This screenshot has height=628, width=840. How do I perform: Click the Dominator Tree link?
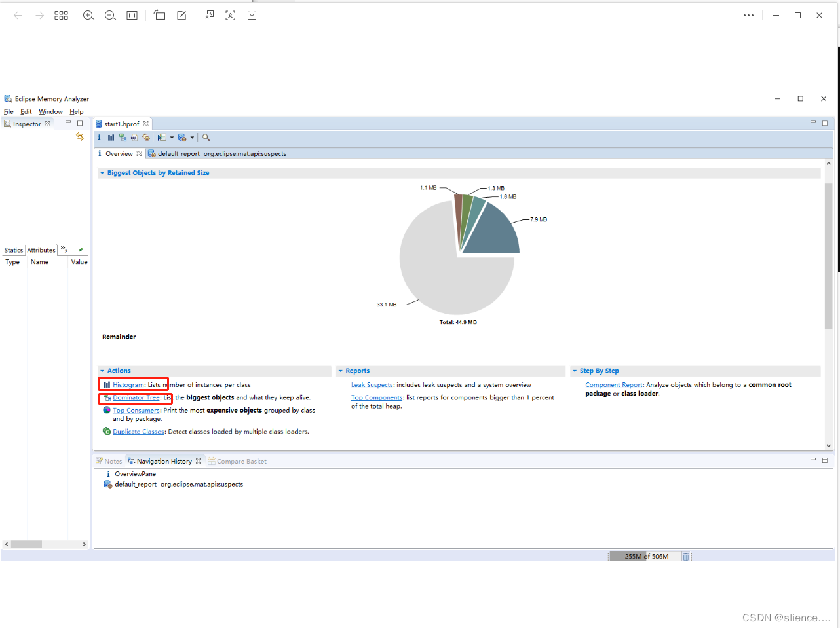tap(136, 397)
